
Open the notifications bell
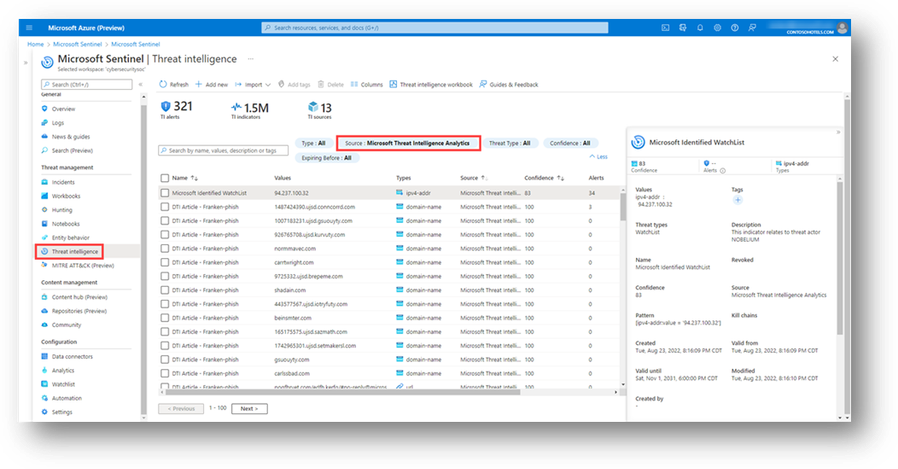(x=700, y=27)
